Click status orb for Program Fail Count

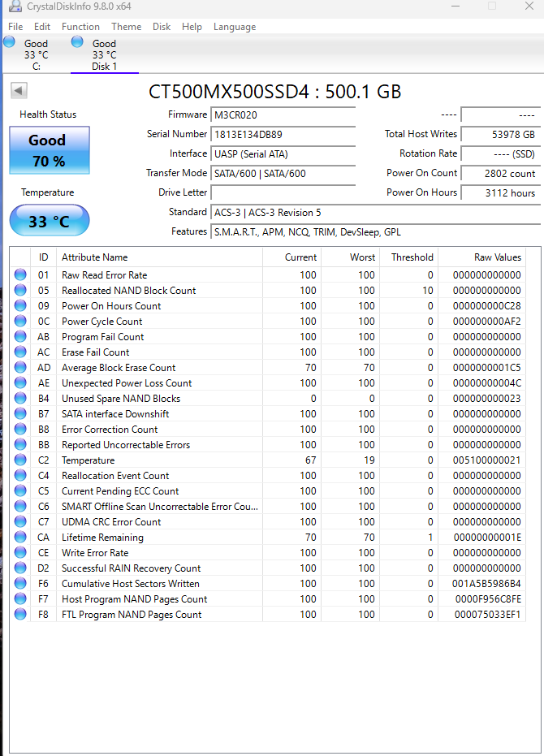20,336
